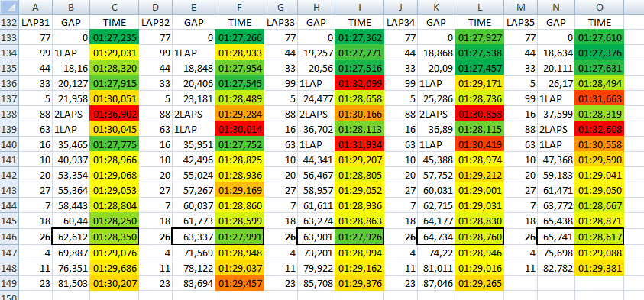This screenshot has width=644, height=300.
Task: Click the LAP31 header cell
Action: click(x=35, y=23)
